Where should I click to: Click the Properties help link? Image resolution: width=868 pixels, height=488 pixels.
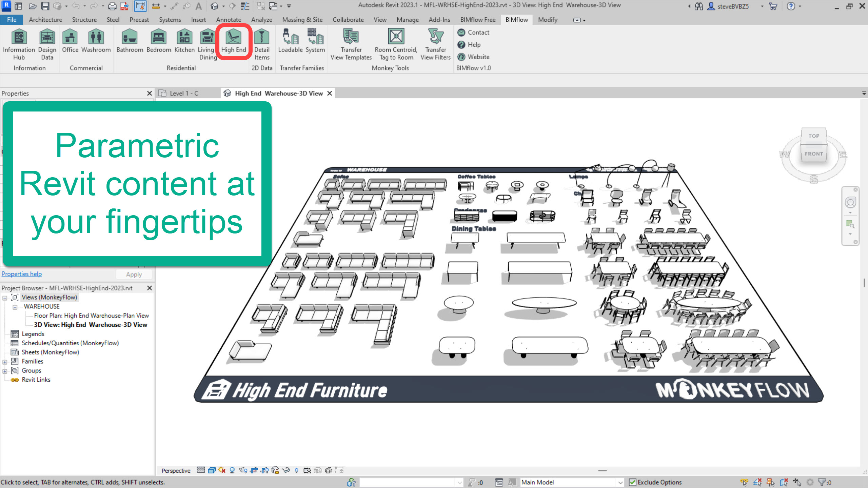(22, 274)
